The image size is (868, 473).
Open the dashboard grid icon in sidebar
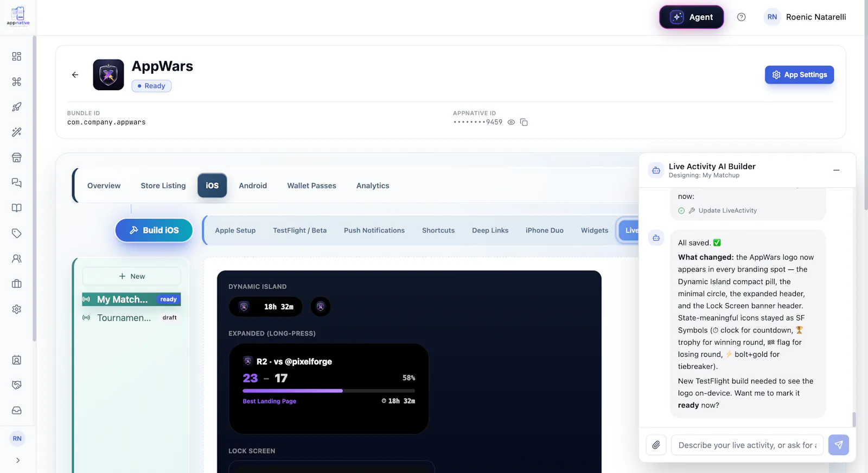click(17, 56)
